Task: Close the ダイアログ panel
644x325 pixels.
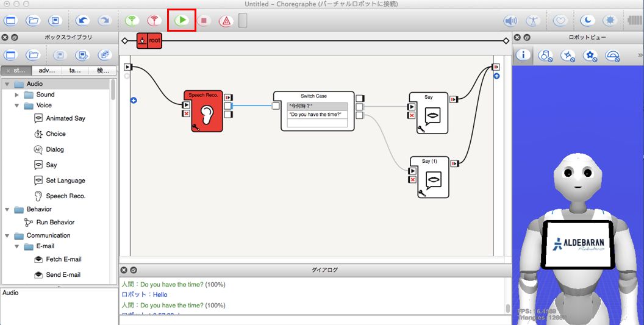Action: click(124, 270)
